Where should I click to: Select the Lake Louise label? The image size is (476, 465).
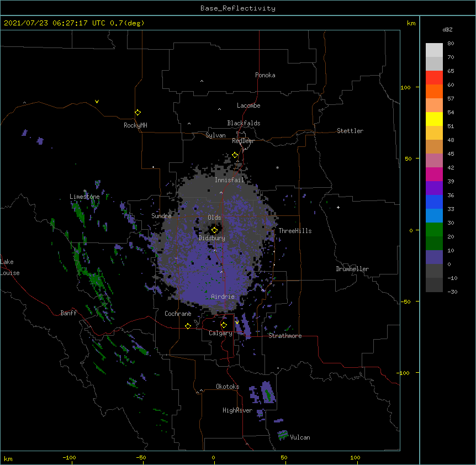click(x=10, y=267)
